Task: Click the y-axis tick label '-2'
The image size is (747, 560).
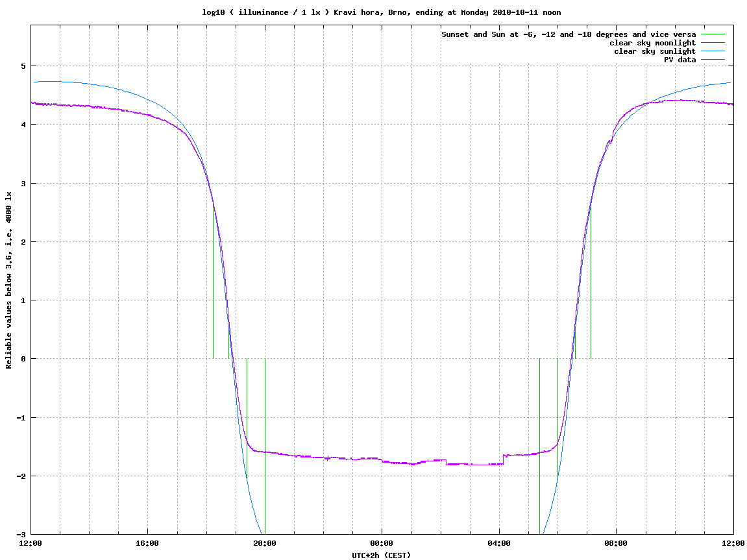Action: coord(21,476)
